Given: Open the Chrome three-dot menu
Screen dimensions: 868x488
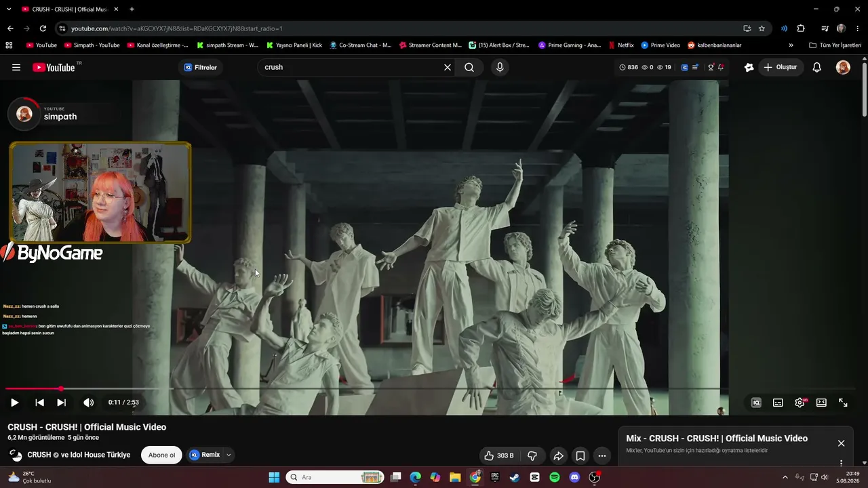Looking at the screenshot, I should coord(858,28).
